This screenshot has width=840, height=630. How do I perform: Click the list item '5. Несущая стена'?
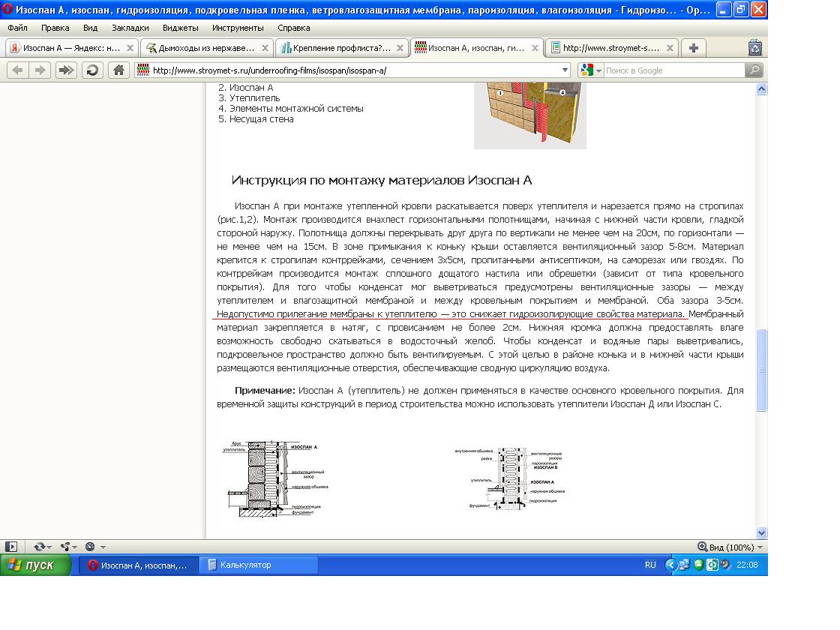click(256, 119)
